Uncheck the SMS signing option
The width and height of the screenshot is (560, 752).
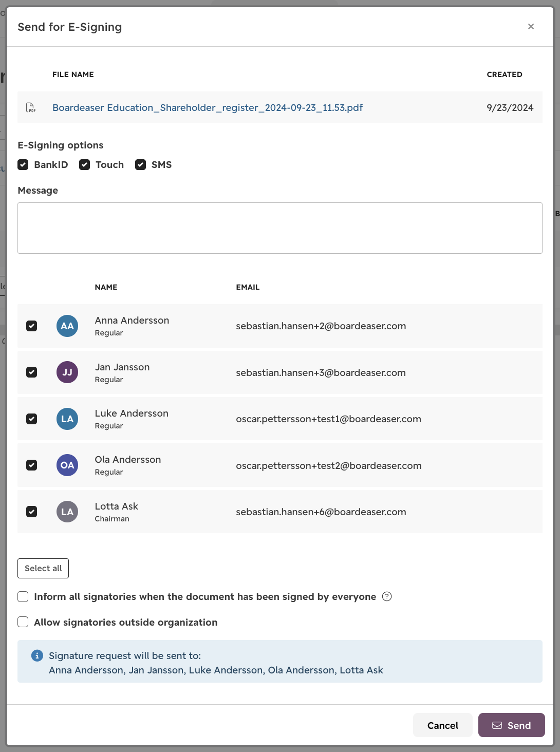click(140, 164)
